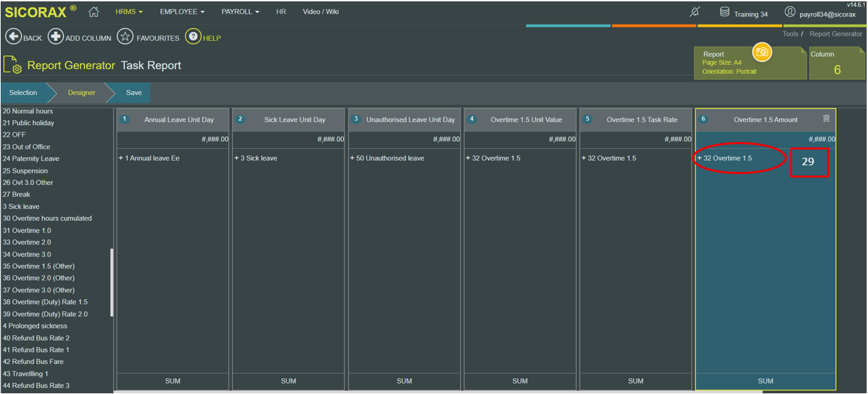
Task: Open Favourites via the star icon
Action: coord(125,37)
